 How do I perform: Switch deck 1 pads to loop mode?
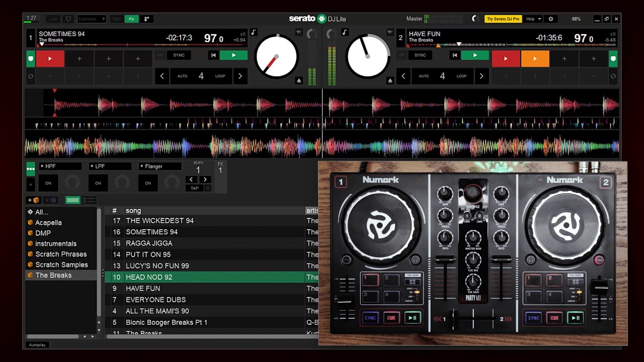point(31,76)
